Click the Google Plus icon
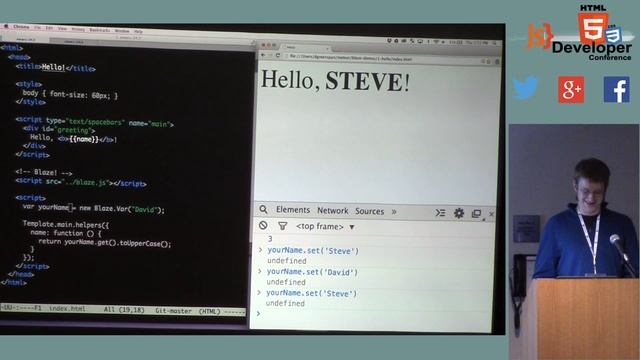 (x=571, y=89)
